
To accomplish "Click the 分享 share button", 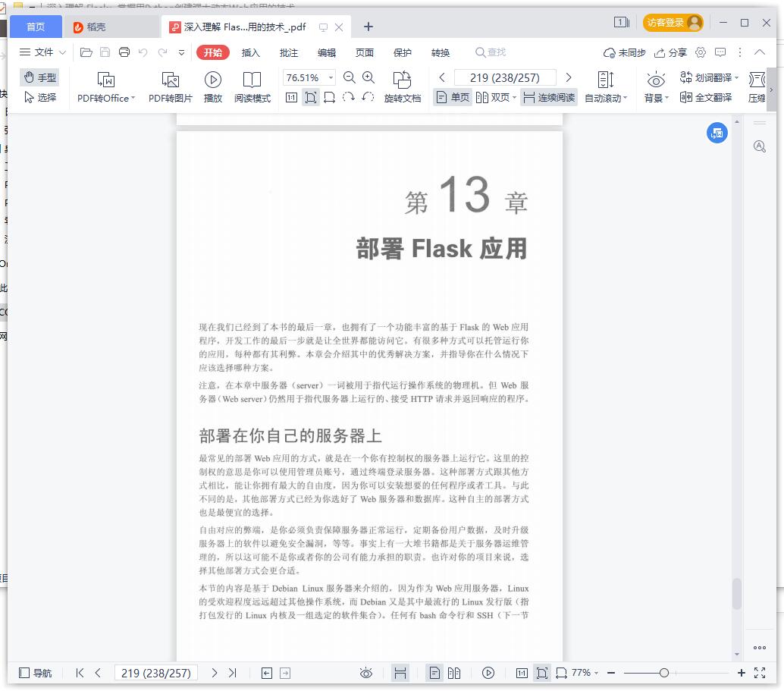I will (x=670, y=52).
